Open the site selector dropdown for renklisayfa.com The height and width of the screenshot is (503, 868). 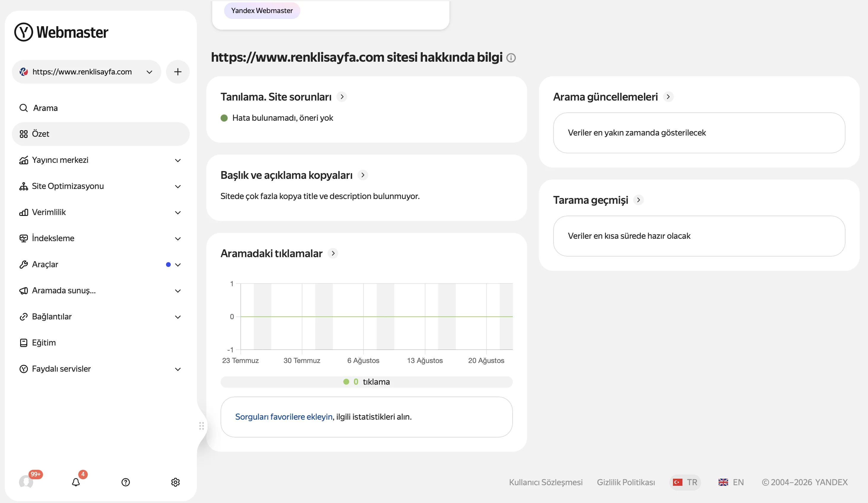(87, 72)
